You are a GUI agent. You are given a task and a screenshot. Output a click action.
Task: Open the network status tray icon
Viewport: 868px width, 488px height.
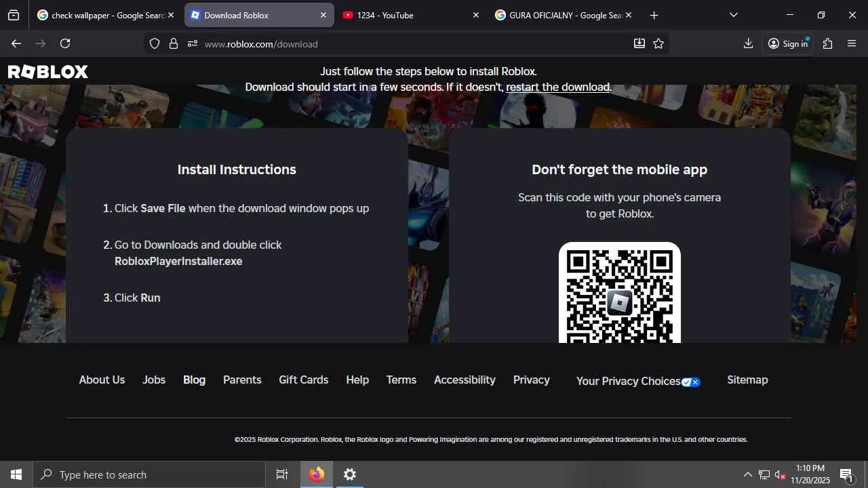pos(764,474)
